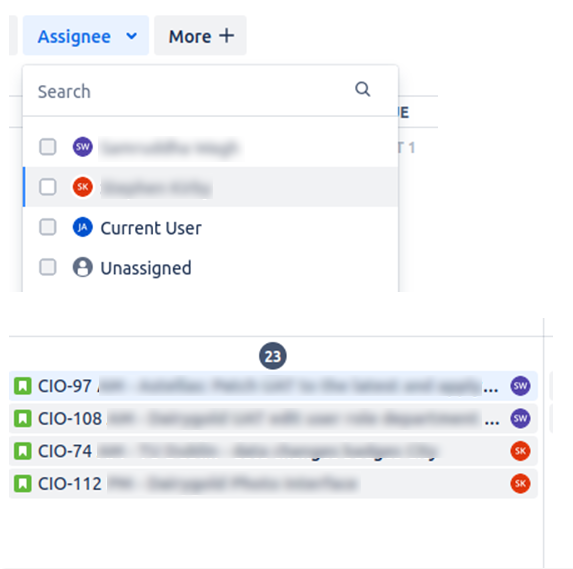
Task: Click the SK avatar in assignee list
Action: pos(83,187)
